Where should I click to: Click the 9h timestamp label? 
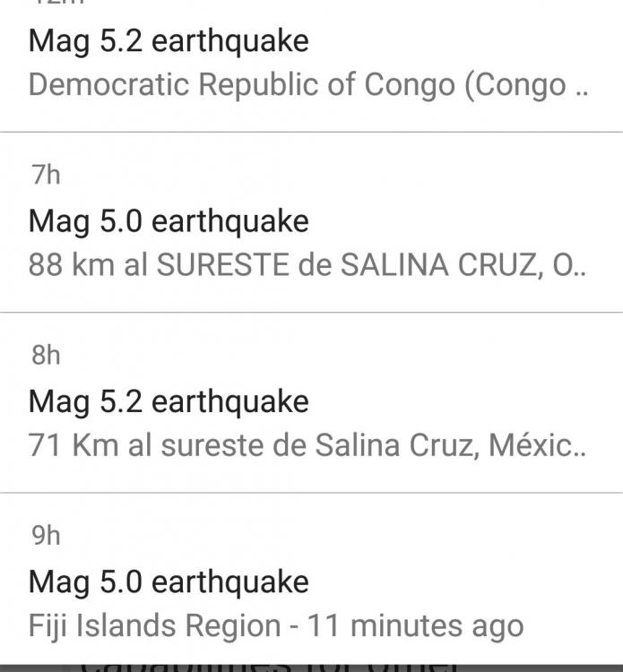tap(46, 536)
